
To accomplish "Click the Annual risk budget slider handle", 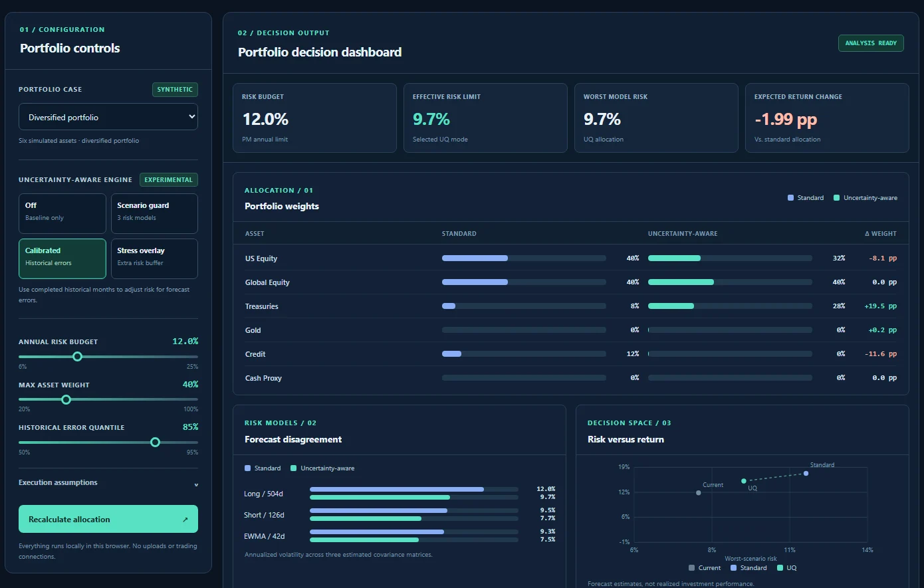I will [x=77, y=357].
